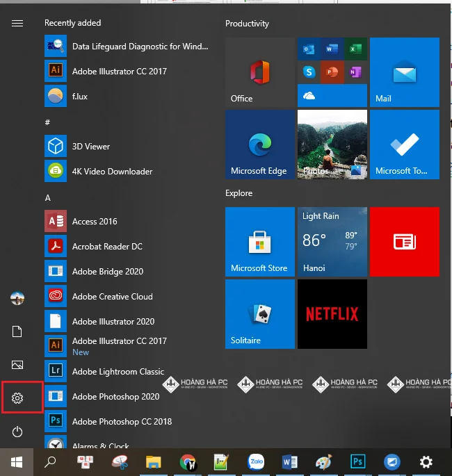Click the # letter group header
Viewport: 452px width, 476px height.
pyautogui.click(x=47, y=122)
